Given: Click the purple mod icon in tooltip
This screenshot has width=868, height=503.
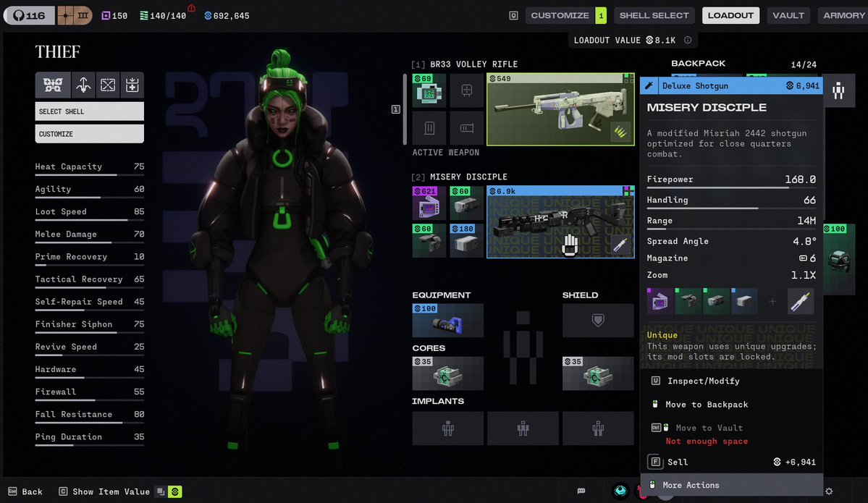Looking at the screenshot, I should point(660,302).
